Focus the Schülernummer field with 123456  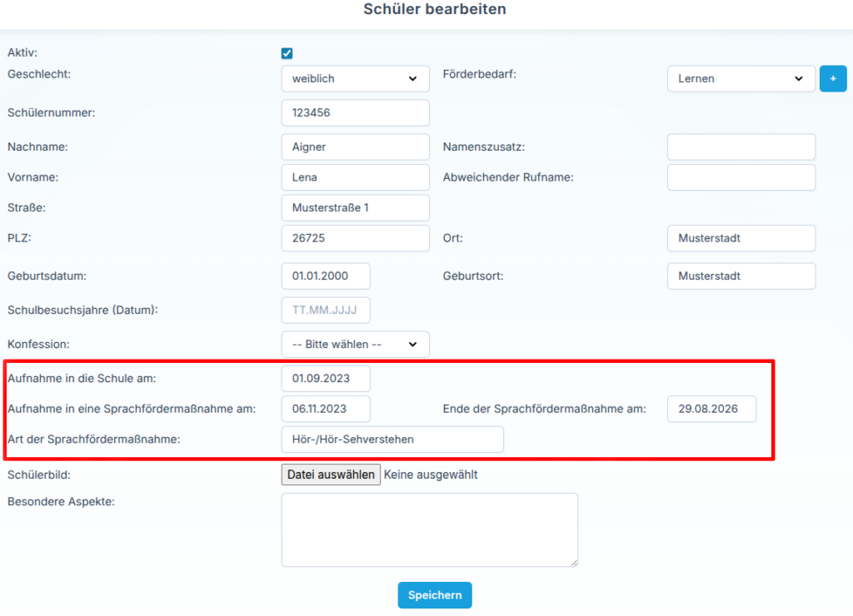click(355, 112)
